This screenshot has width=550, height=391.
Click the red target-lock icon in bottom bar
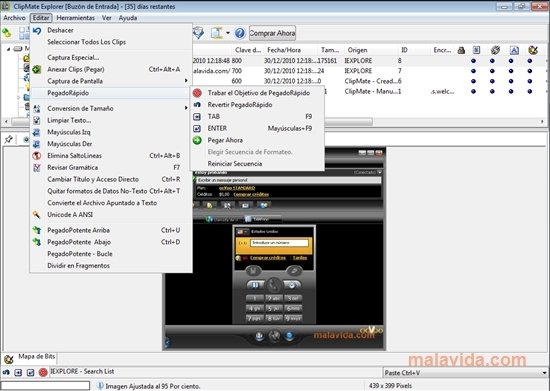(43, 372)
